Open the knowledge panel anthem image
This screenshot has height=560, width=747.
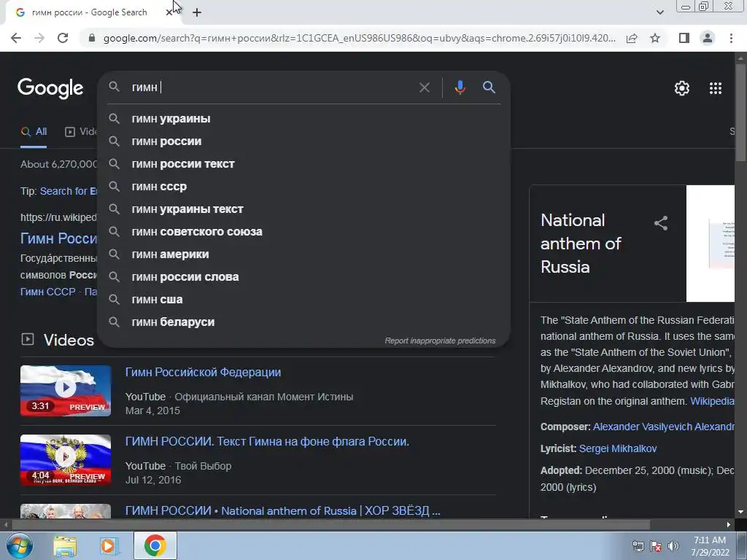tap(711, 244)
